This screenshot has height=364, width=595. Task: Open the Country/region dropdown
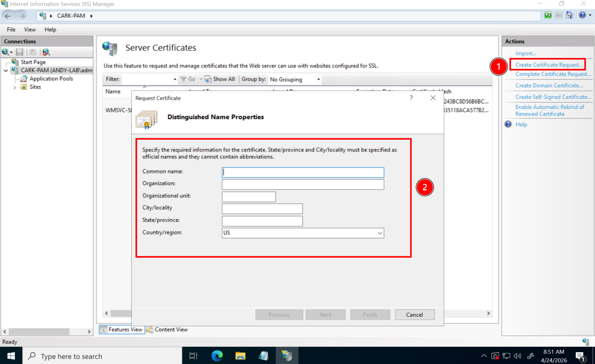tap(380, 233)
